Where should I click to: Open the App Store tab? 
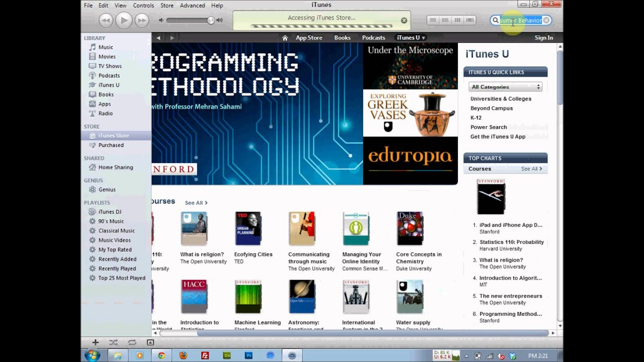(309, 38)
